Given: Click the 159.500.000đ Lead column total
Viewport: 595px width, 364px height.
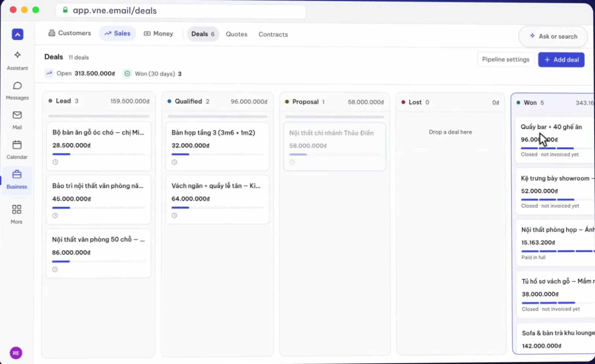Looking at the screenshot, I should 130,101.
